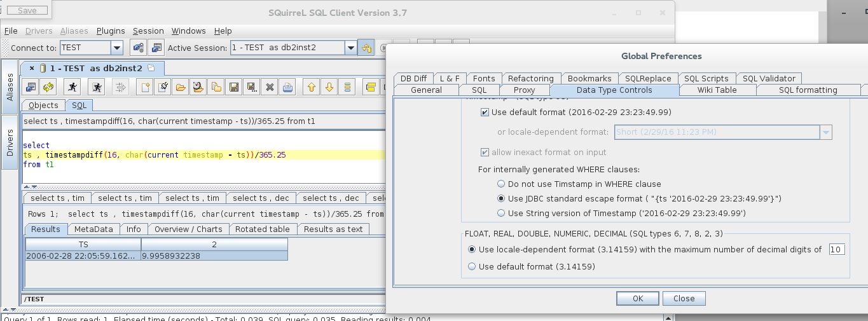Open the Refactoring preferences tab

[x=531, y=79]
